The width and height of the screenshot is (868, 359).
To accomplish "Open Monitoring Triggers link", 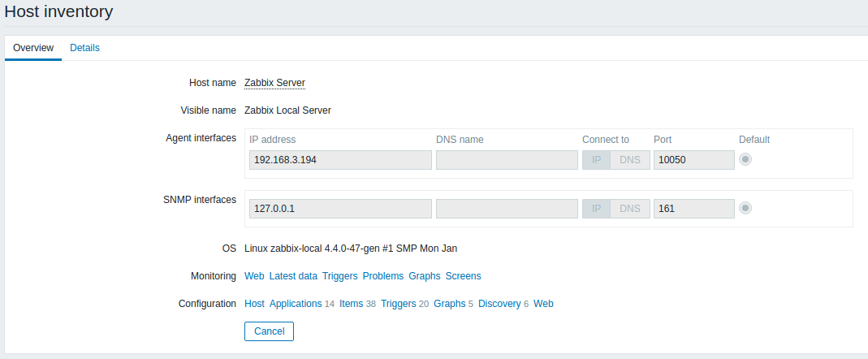I will tap(340, 276).
